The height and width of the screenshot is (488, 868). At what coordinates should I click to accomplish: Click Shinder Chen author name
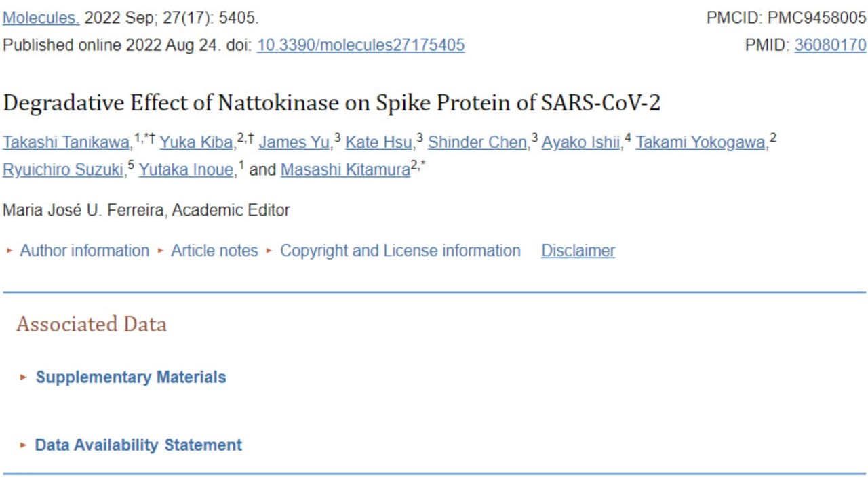pyautogui.click(x=477, y=142)
